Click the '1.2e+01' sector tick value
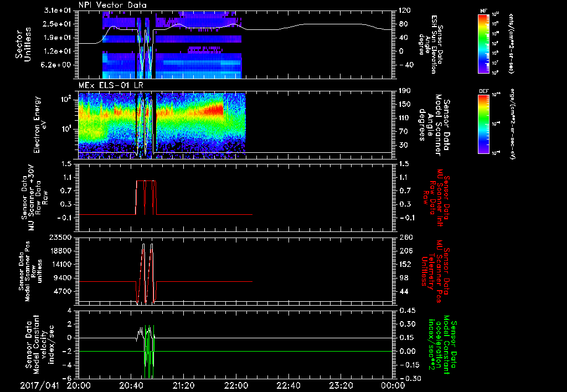567x392 pixels. (x=58, y=51)
